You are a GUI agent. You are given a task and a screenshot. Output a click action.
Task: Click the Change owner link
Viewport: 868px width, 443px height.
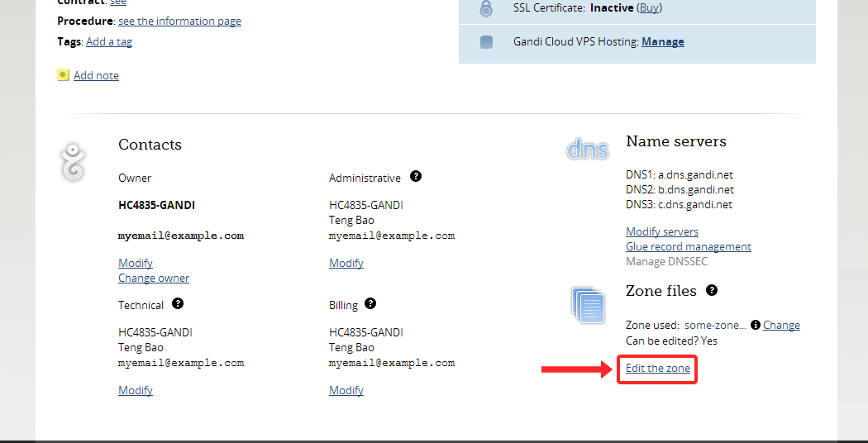(153, 278)
